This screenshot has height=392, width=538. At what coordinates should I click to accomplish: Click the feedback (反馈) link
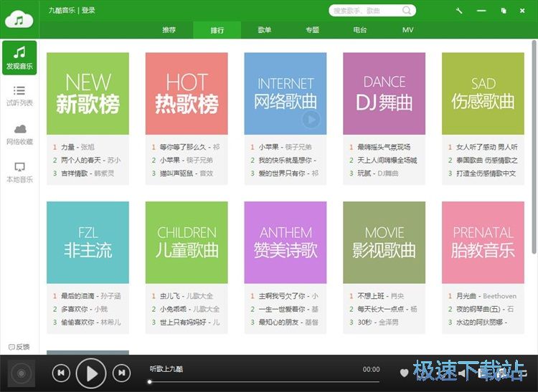pyautogui.click(x=19, y=347)
